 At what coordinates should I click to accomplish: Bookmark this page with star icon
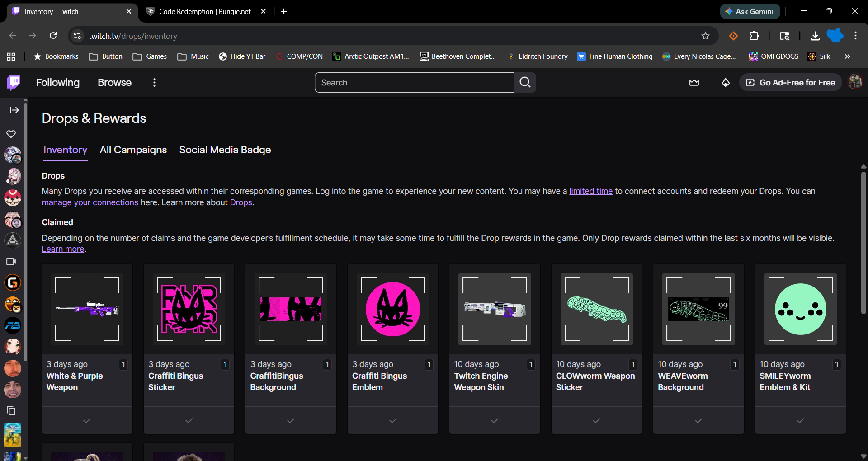pos(705,36)
